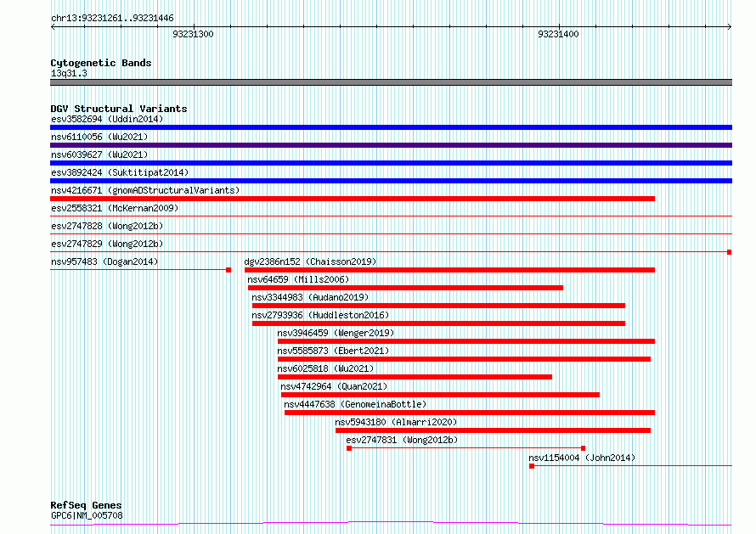
Task: Click nsv3344983 (Audano2019) label
Action: (x=310, y=297)
